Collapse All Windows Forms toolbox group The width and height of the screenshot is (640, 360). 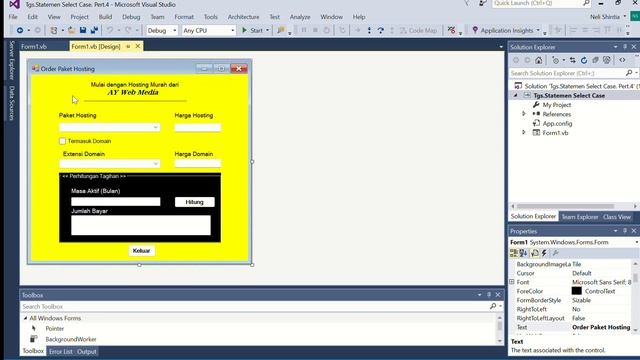(25, 318)
